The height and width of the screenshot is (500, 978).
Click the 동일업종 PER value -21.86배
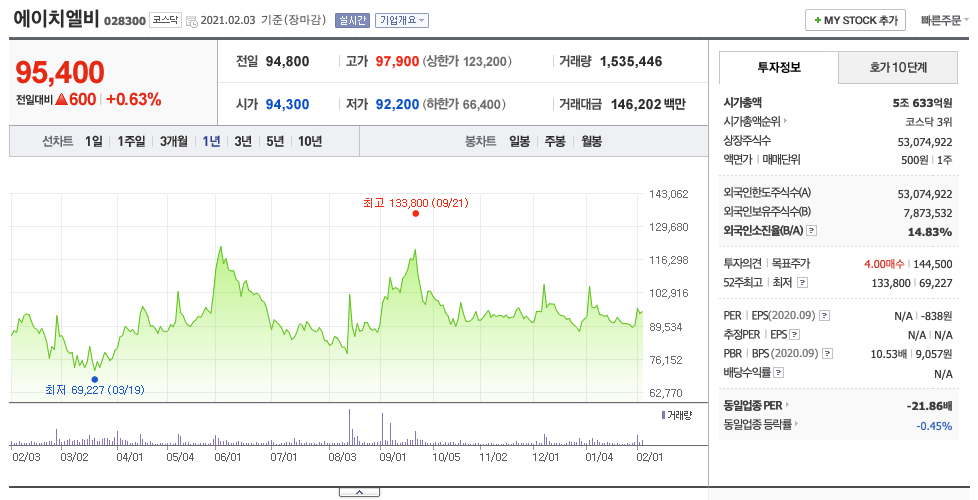pyautogui.click(x=929, y=406)
